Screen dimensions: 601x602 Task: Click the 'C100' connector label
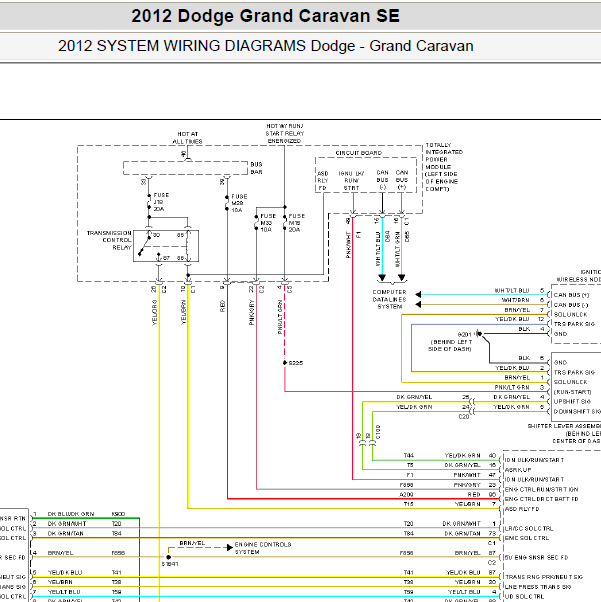pos(378,432)
